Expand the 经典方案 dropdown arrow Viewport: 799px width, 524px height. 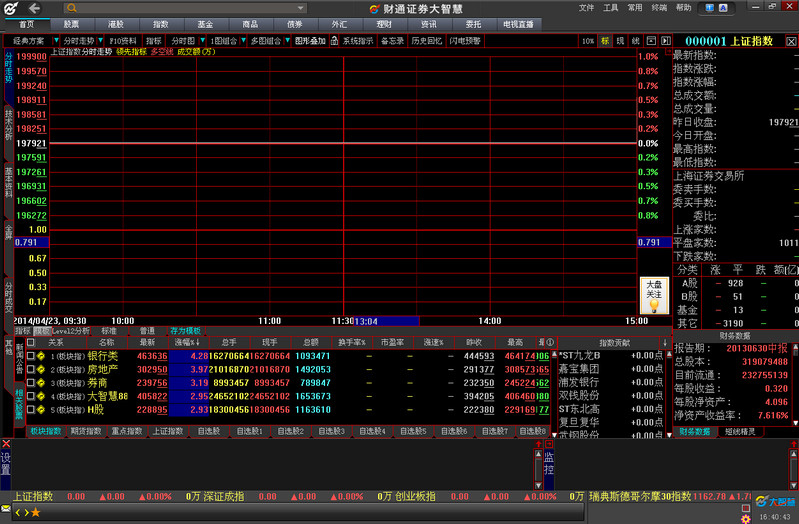coord(56,41)
